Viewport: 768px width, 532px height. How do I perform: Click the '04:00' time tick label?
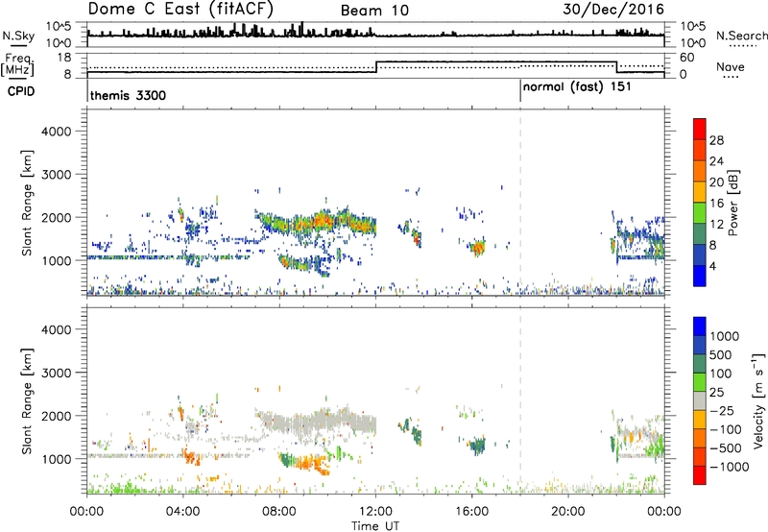point(182,512)
